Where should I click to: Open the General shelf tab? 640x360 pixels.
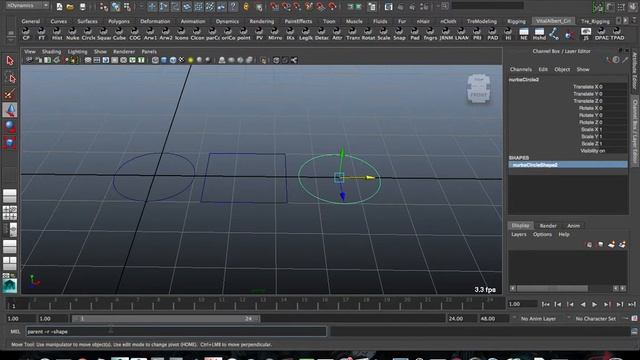pos(31,21)
